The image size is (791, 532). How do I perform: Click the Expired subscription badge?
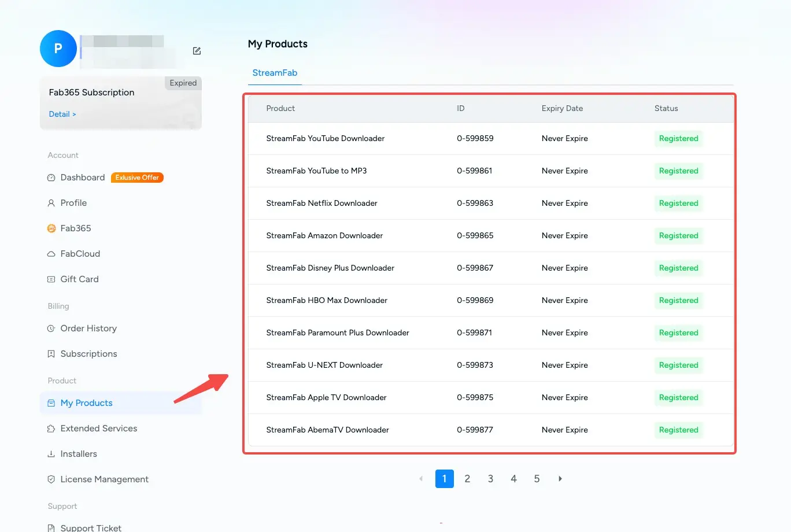[183, 83]
